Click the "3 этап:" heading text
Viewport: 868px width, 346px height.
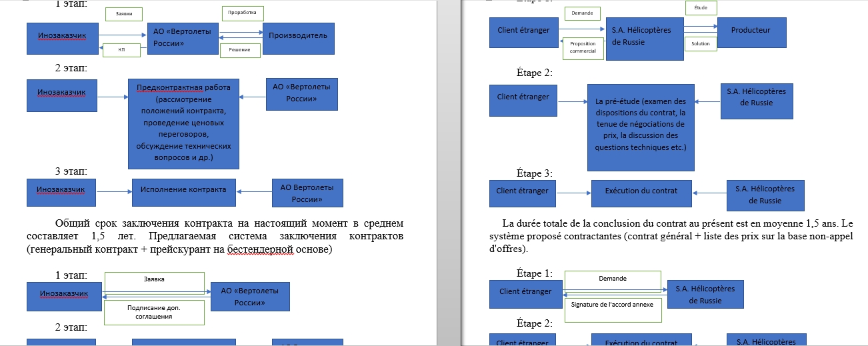point(71,171)
